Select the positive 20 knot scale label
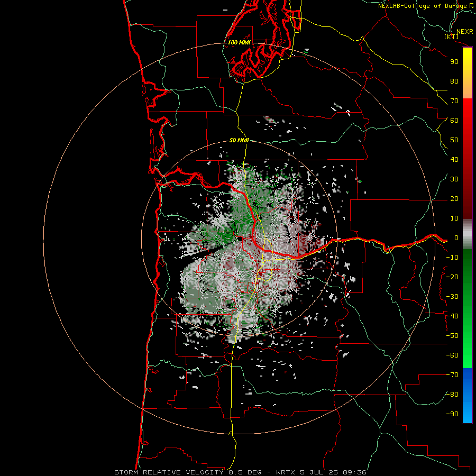The image size is (476, 476). click(x=454, y=199)
